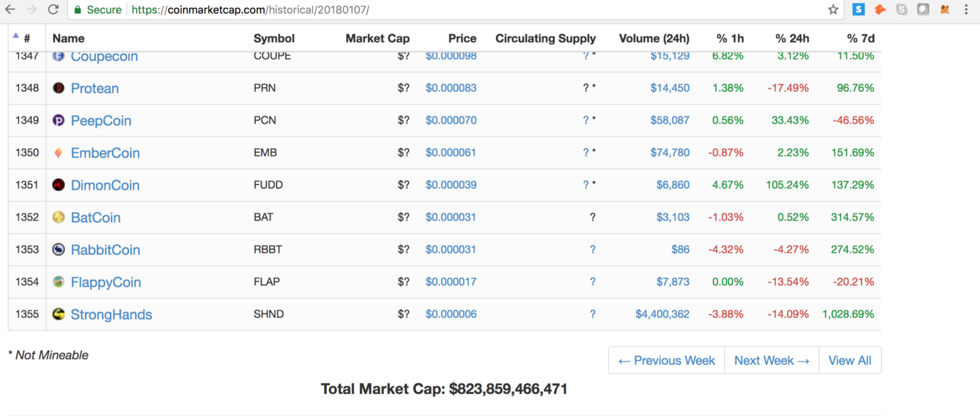This screenshot has height=420, width=980.
Task: Click DimonCoin price $0.000039
Action: [x=451, y=185]
